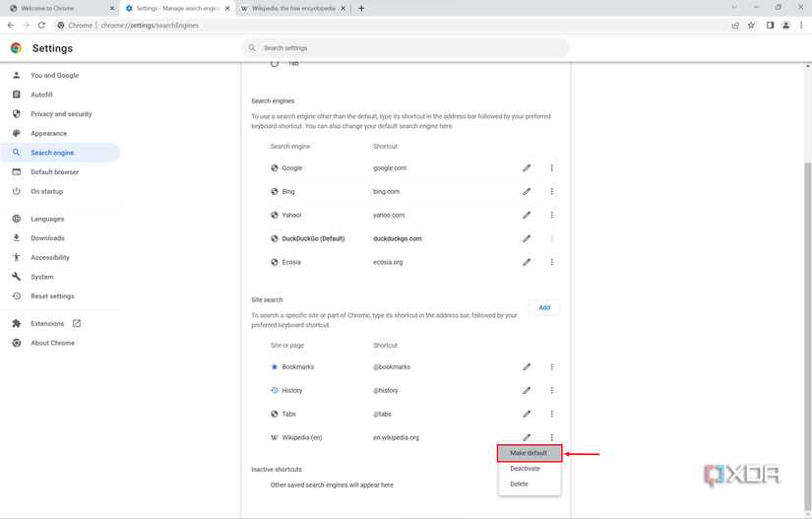Bookmark this page with star icon
This screenshot has width=812, height=519.
tap(751, 25)
